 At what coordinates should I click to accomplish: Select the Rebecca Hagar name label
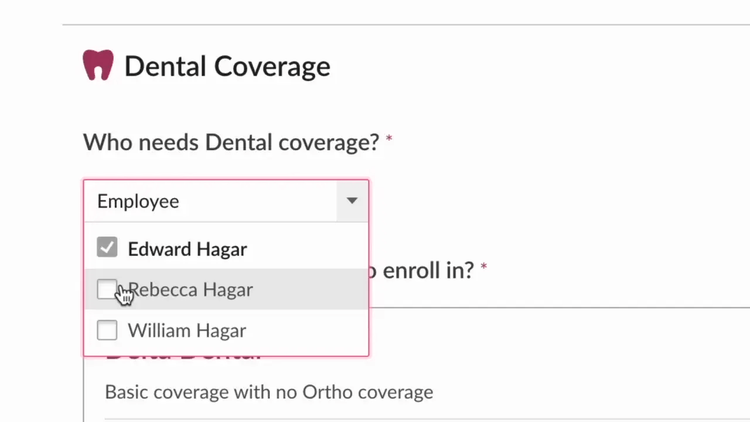pyautogui.click(x=190, y=289)
